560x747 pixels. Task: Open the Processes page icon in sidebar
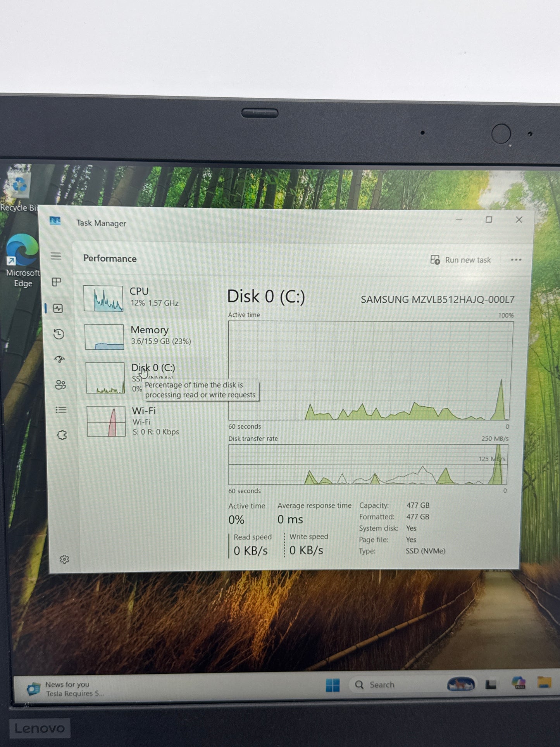click(x=57, y=282)
